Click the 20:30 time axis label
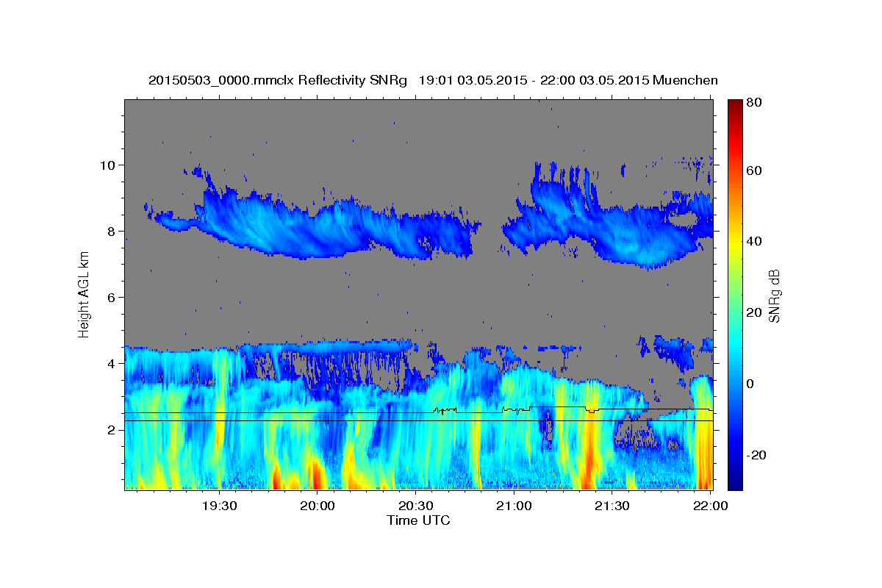This screenshot has width=882, height=588. pyautogui.click(x=416, y=506)
